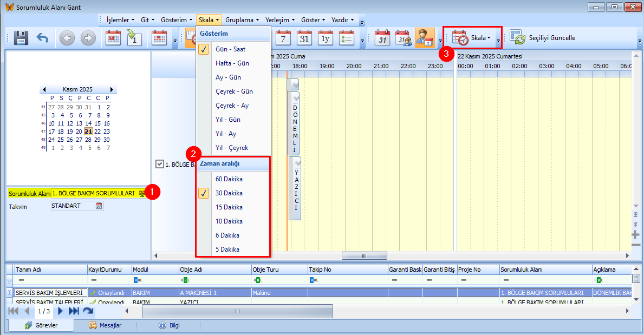Select the Gün - Saat display option

pyautogui.click(x=230, y=49)
